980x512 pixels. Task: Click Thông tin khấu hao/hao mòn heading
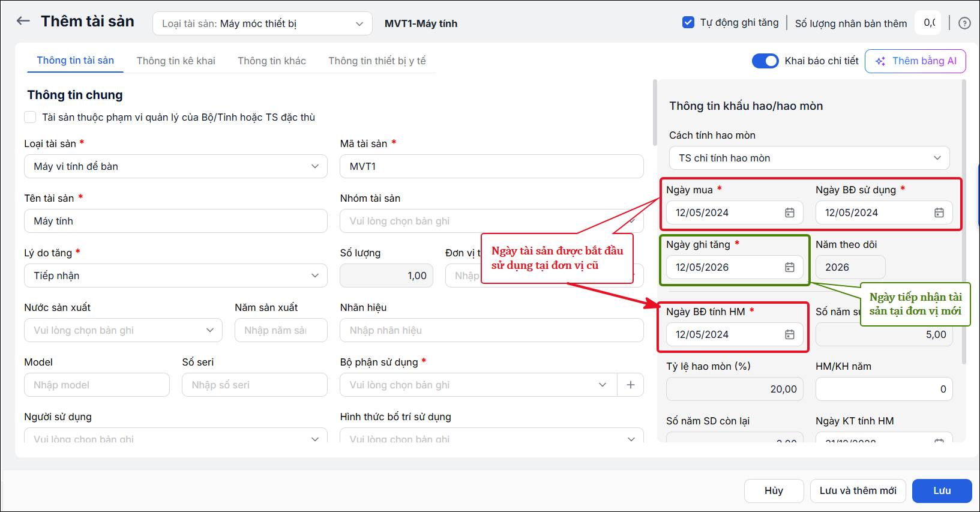coord(746,106)
